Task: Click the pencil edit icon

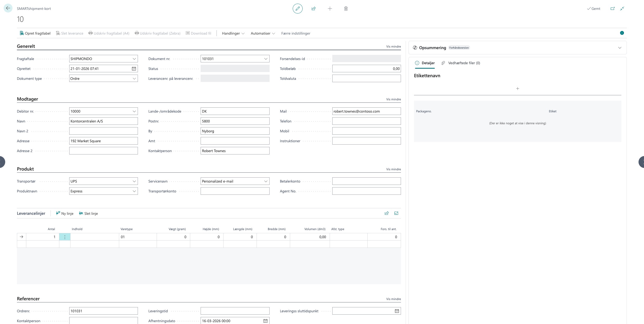Action: click(x=297, y=9)
